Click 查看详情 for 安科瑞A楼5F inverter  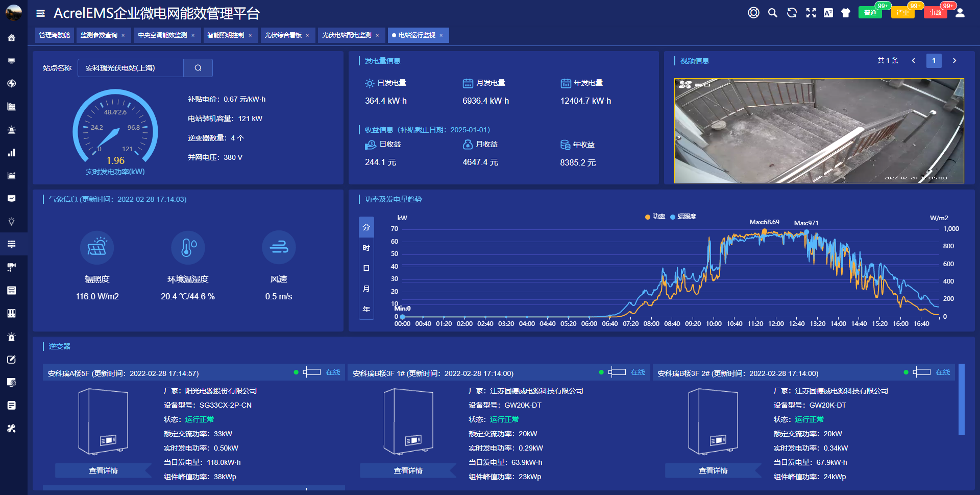click(x=103, y=470)
